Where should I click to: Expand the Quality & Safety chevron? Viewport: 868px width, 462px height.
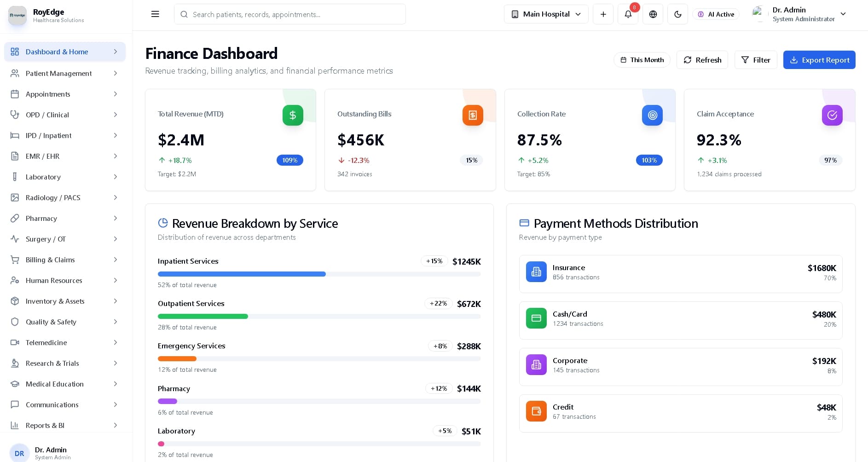(116, 322)
